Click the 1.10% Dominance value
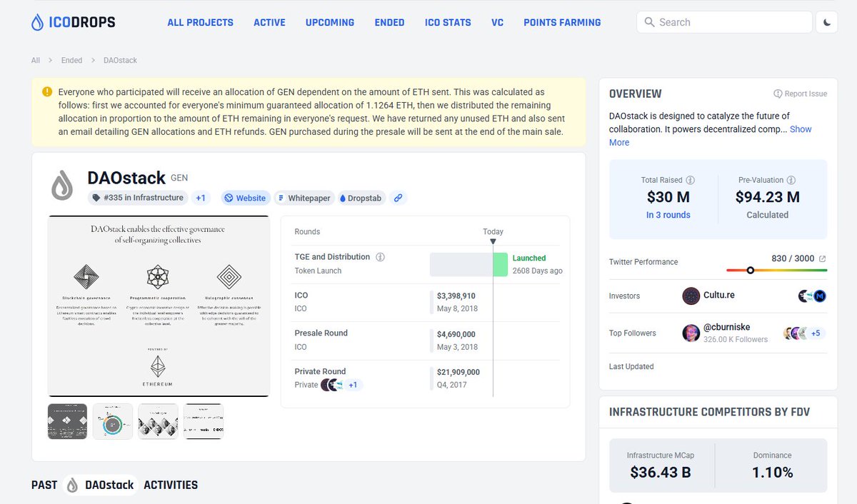 click(x=772, y=472)
